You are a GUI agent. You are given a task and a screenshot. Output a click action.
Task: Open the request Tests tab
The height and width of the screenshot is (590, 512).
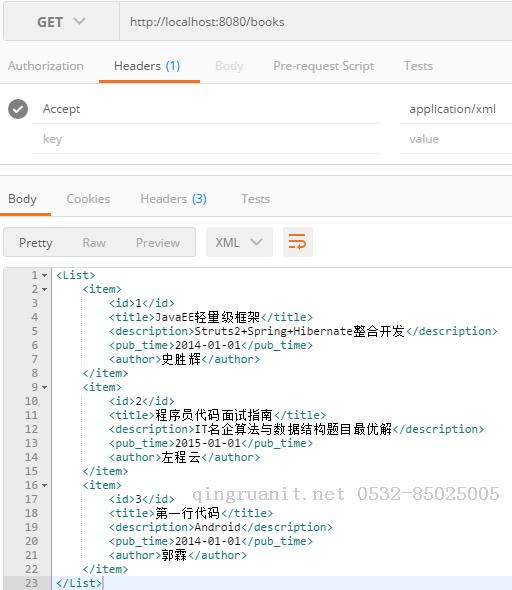[x=418, y=66]
